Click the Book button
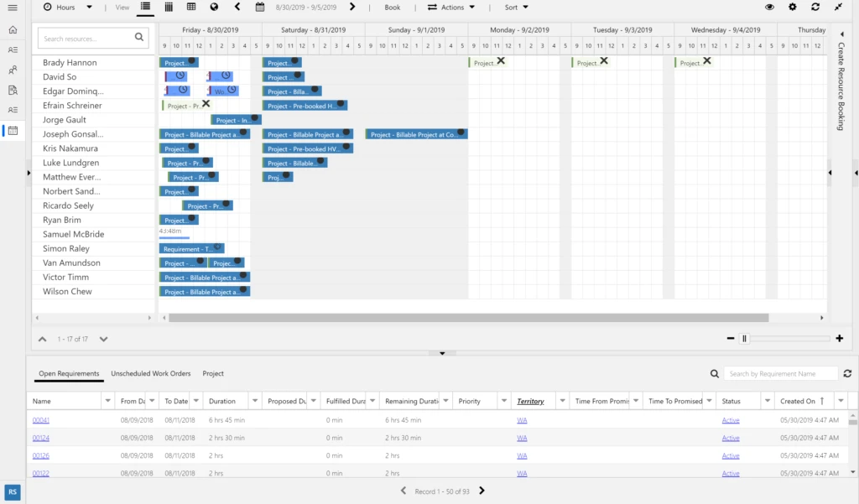 391,8
